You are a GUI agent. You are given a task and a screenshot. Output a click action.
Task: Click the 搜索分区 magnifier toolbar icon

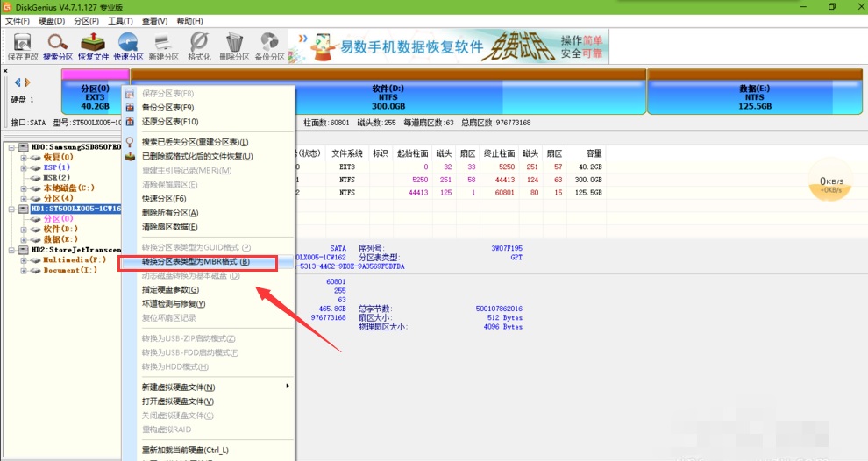[58, 46]
